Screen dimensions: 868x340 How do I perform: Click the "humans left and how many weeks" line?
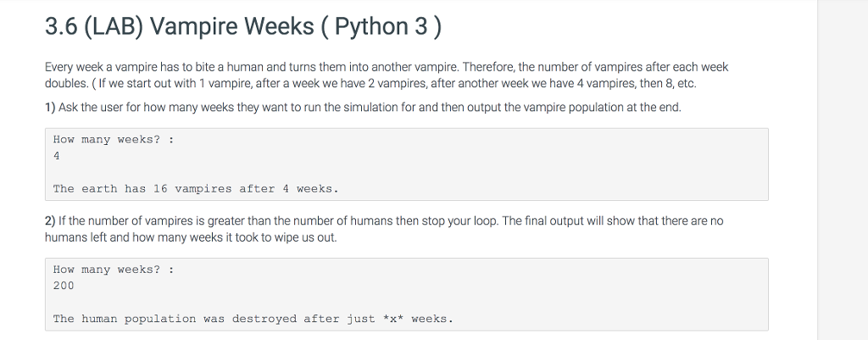190,237
